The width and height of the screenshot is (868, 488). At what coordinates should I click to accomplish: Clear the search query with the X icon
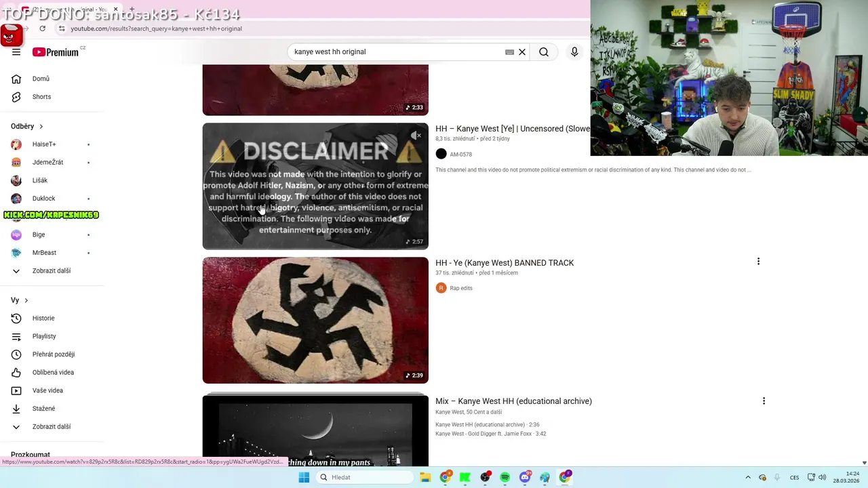pyautogui.click(x=522, y=52)
